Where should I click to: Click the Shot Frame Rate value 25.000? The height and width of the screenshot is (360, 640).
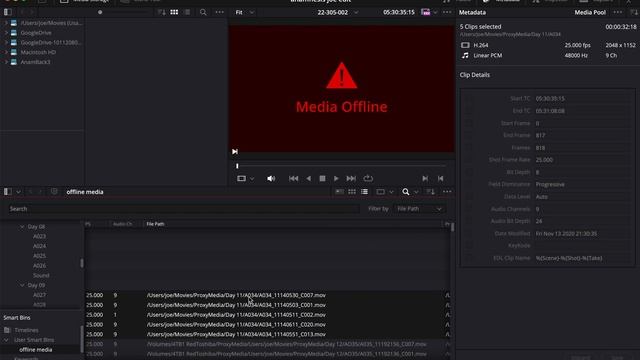(544, 160)
